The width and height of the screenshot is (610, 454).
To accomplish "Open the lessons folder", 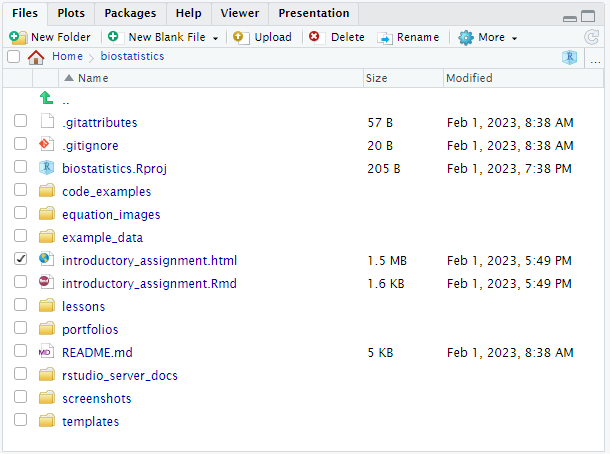I will coord(84,307).
